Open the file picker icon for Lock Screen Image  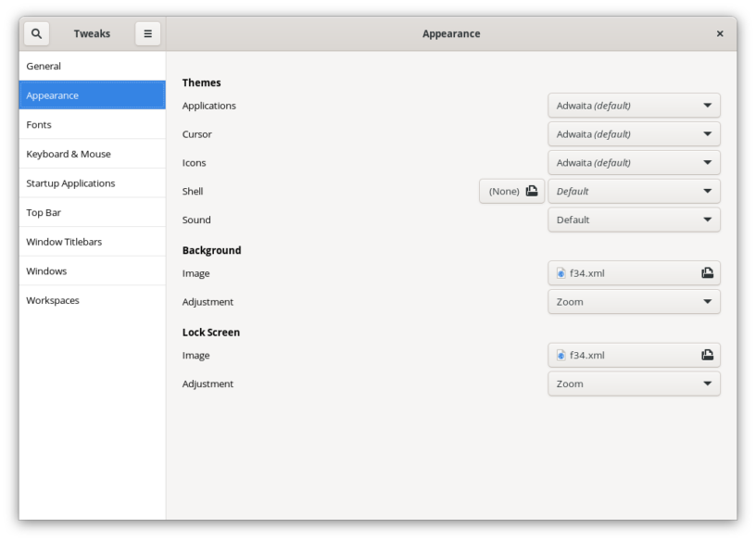coord(709,355)
